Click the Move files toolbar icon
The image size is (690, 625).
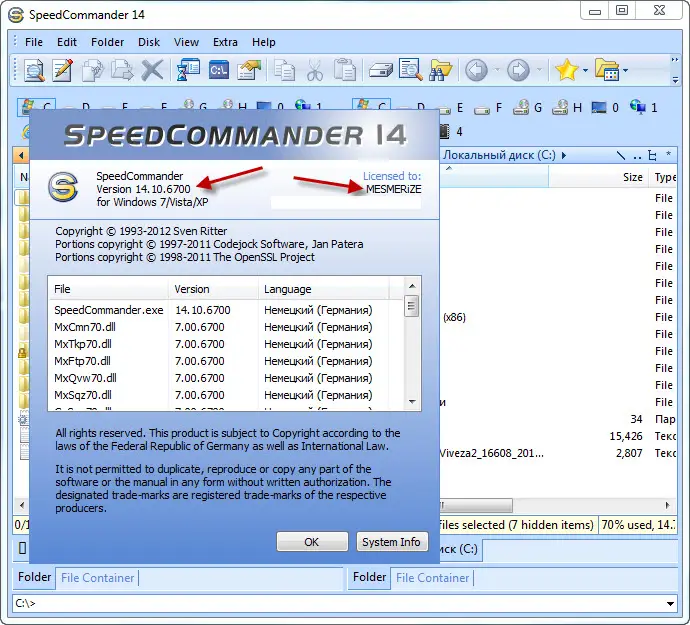[x=122, y=70]
